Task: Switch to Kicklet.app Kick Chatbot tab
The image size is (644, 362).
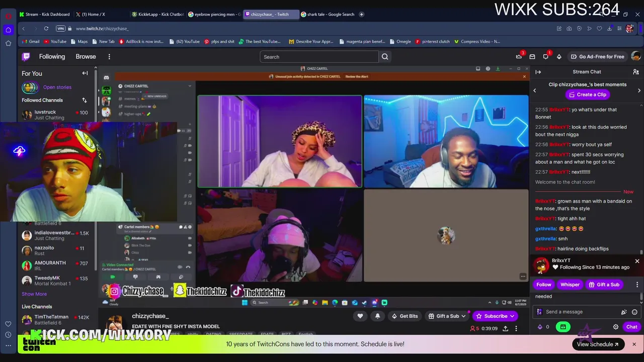Action: click(158, 14)
